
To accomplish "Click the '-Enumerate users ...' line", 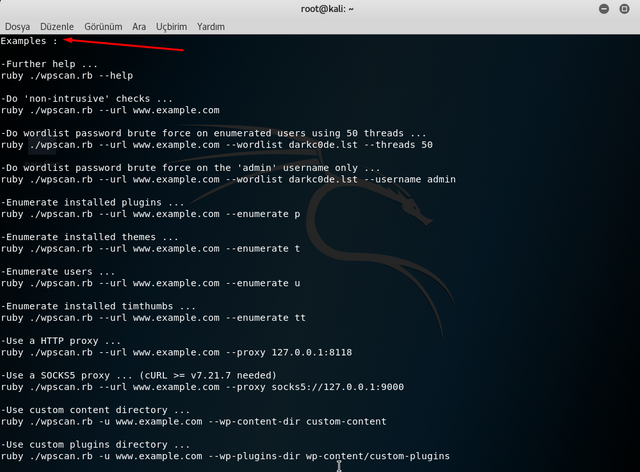I will click(x=58, y=272).
